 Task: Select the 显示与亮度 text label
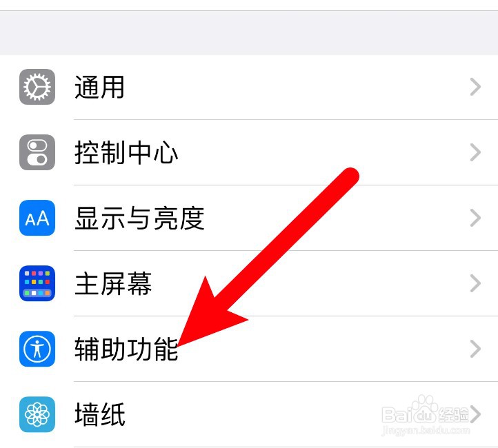click(140, 218)
